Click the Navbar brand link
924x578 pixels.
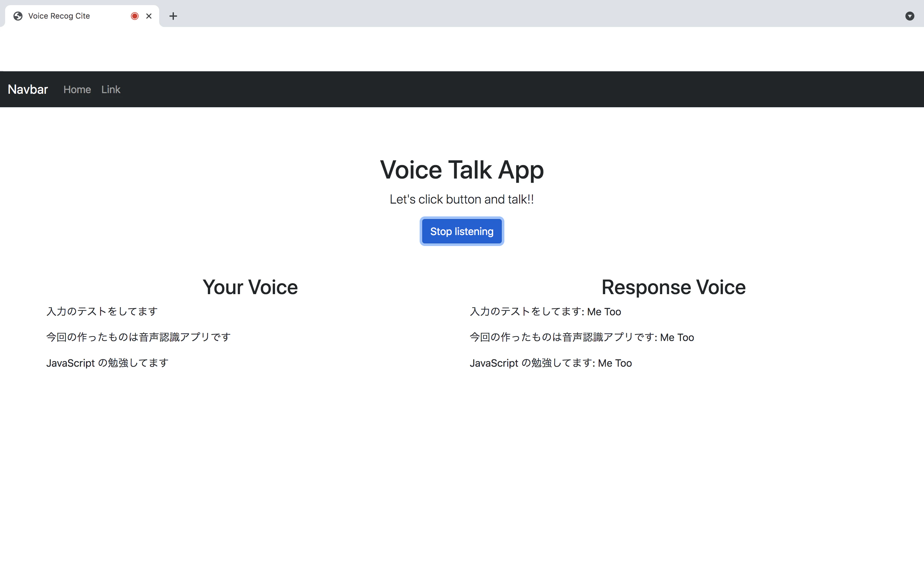28,90
